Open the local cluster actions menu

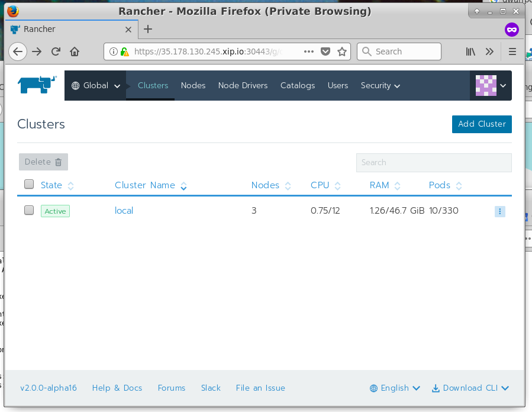500,211
